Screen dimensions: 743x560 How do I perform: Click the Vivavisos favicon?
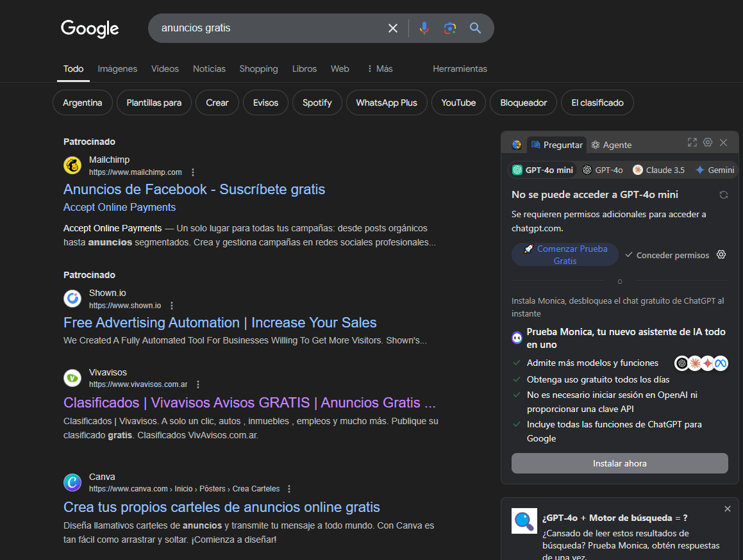pos(72,377)
